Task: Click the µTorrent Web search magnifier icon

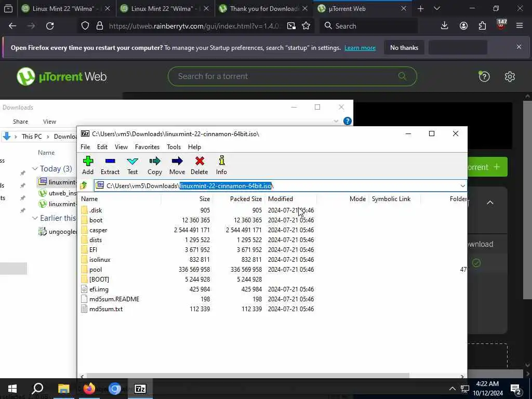Action: tap(402, 76)
